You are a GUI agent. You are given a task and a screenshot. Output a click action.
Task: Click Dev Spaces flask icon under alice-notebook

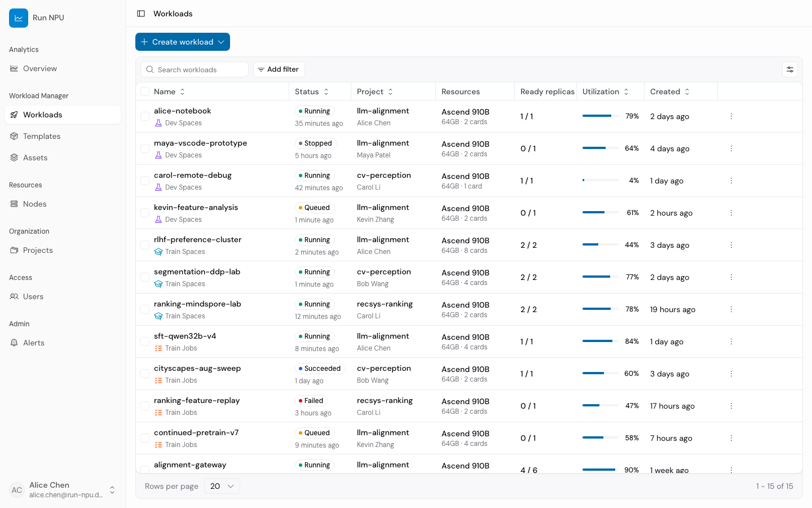(x=158, y=123)
